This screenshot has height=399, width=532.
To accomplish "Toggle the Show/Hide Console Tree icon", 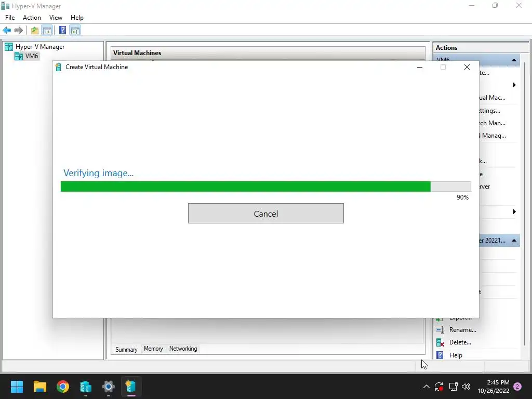I will 47,31.
